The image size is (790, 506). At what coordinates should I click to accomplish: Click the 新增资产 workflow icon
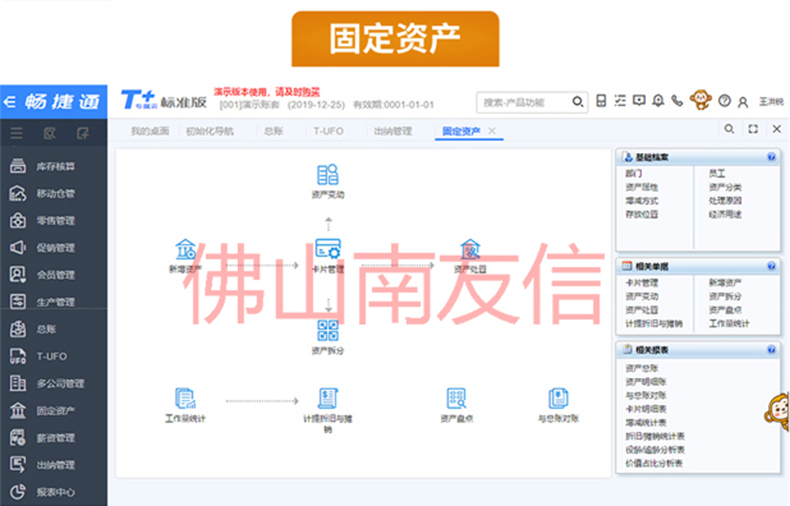point(185,249)
